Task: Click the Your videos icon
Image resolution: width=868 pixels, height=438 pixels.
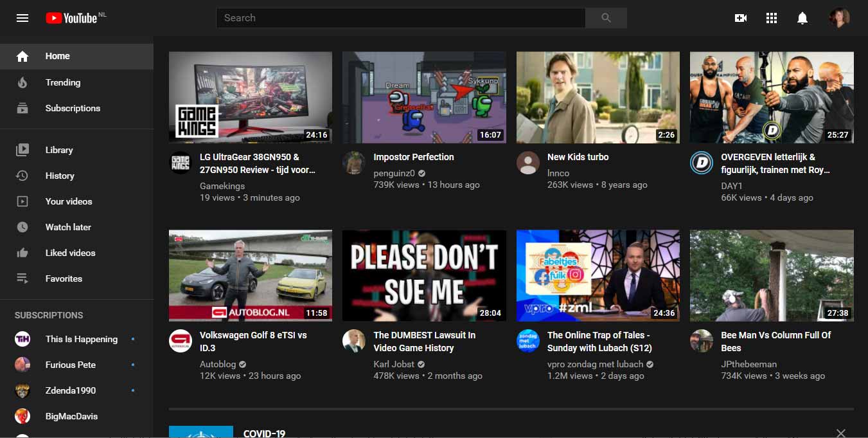Action: (22, 201)
